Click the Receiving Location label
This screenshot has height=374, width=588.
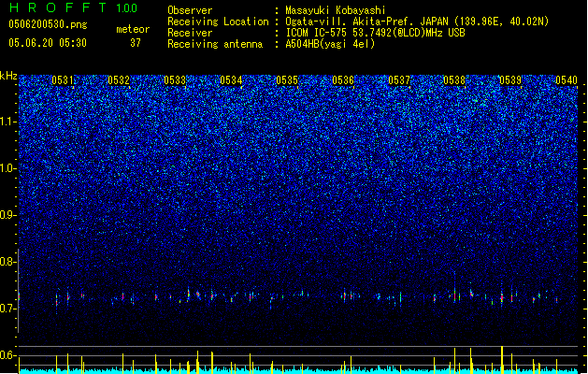(218, 22)
